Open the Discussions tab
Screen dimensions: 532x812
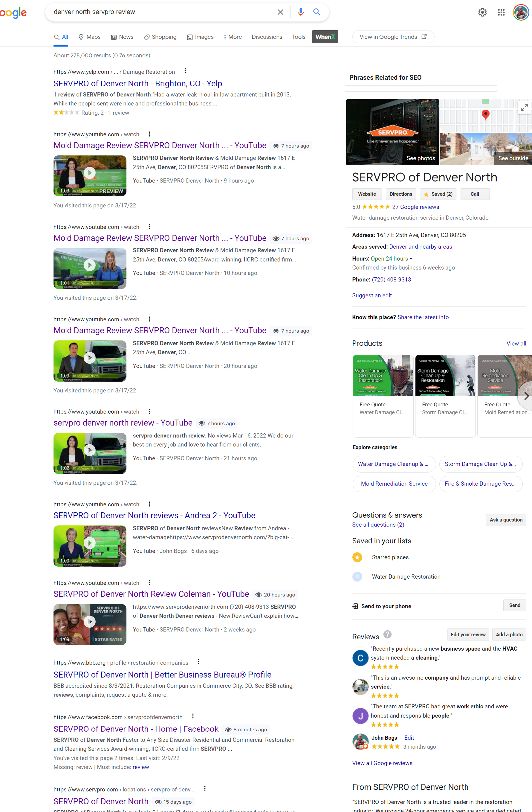click(267, 37)
